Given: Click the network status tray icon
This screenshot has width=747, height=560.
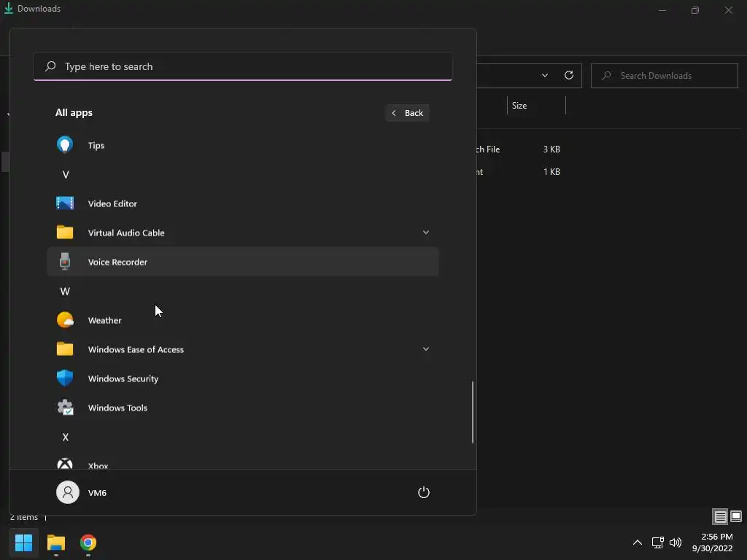Looking at the screenshot, I should tap(657, 542).
